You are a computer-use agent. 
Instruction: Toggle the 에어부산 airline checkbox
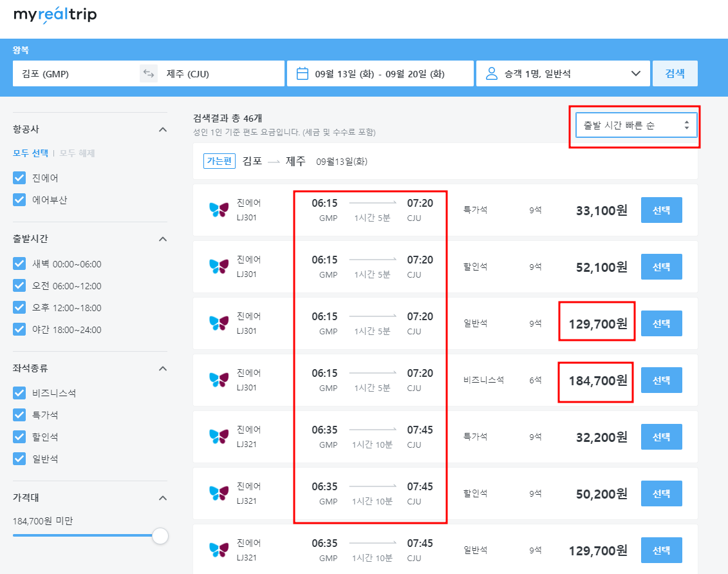(19, 200)
